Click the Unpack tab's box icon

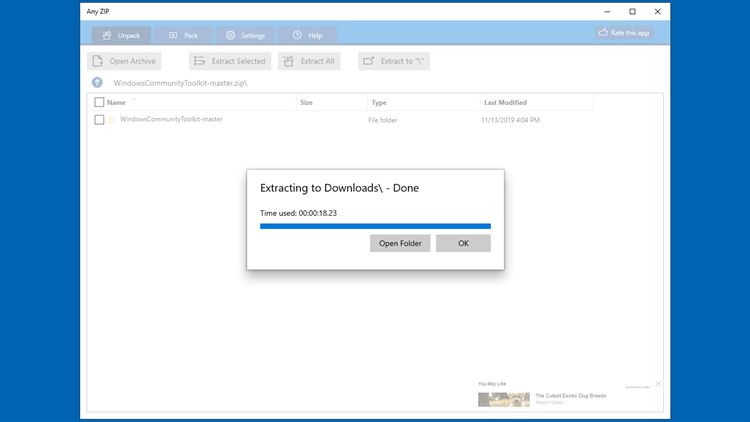(x=107, y=35)
